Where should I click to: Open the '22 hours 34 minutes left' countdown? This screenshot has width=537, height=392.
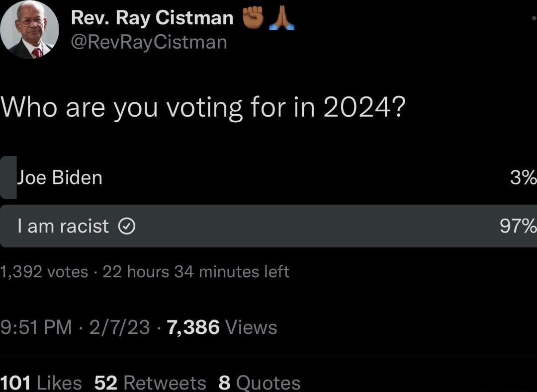point(194,271)
